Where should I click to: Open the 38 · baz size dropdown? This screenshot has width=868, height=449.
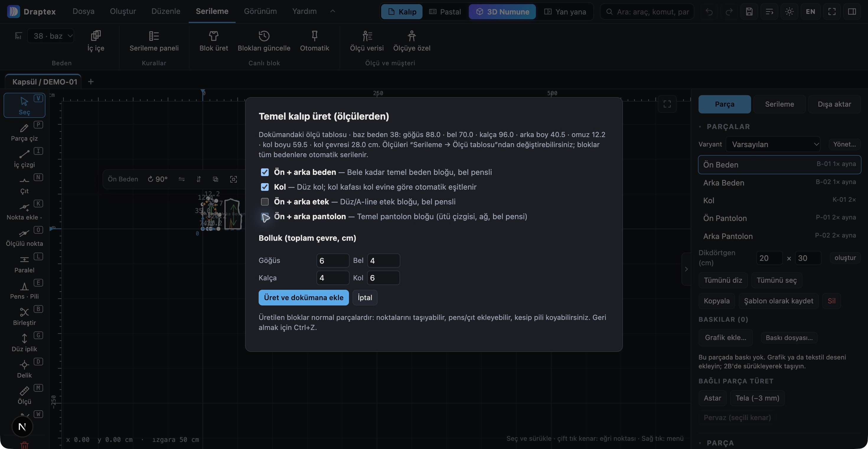[50, 36]
